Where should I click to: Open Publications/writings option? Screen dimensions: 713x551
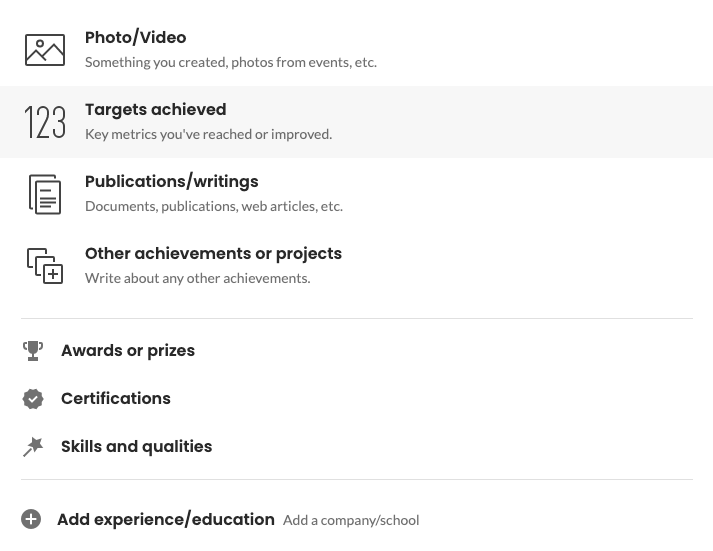[356, 194]
